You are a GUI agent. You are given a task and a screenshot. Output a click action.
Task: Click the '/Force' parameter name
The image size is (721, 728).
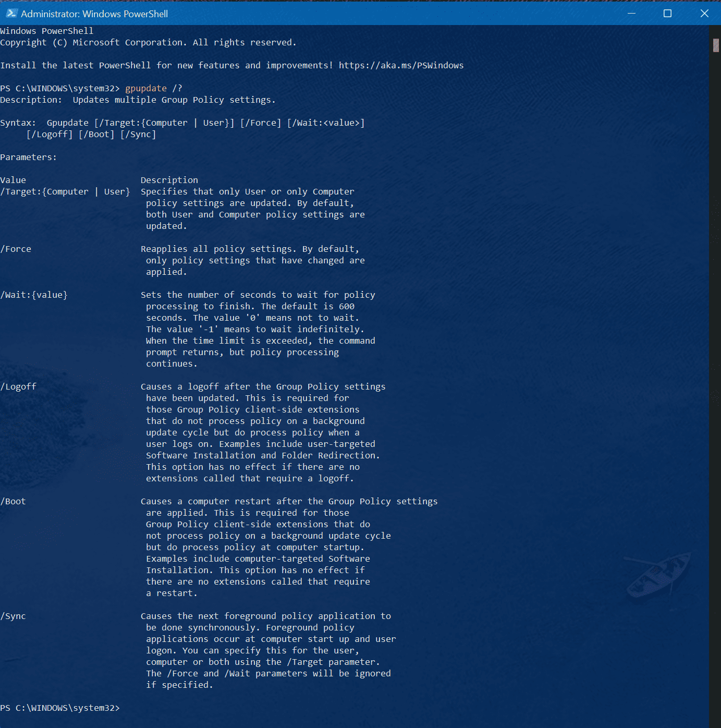click(16, 249)
